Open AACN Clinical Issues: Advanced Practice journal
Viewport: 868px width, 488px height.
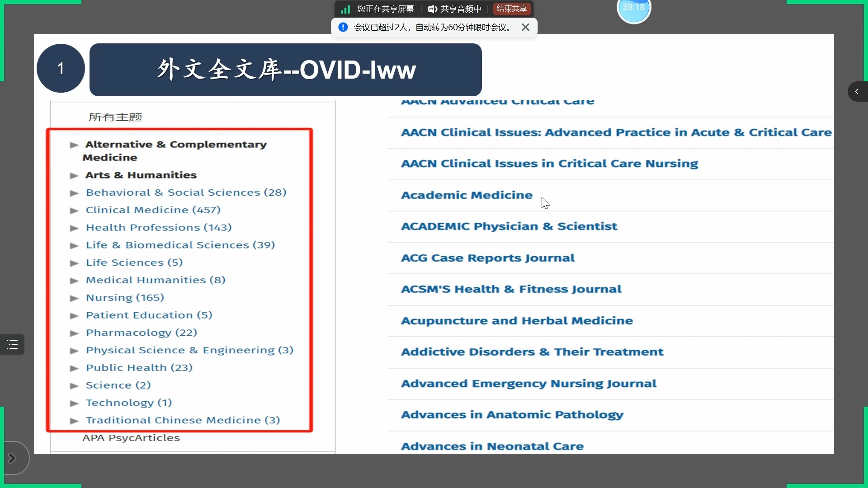click(x=616, y=132)
